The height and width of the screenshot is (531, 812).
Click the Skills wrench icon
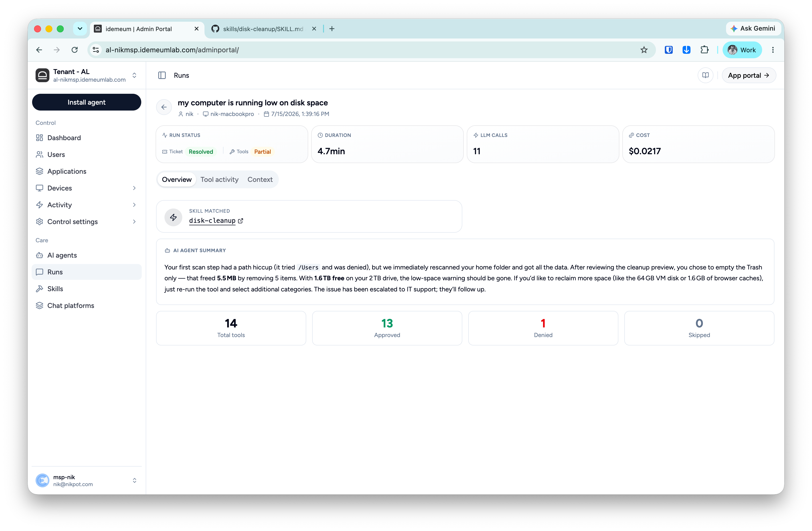point(40,289)
